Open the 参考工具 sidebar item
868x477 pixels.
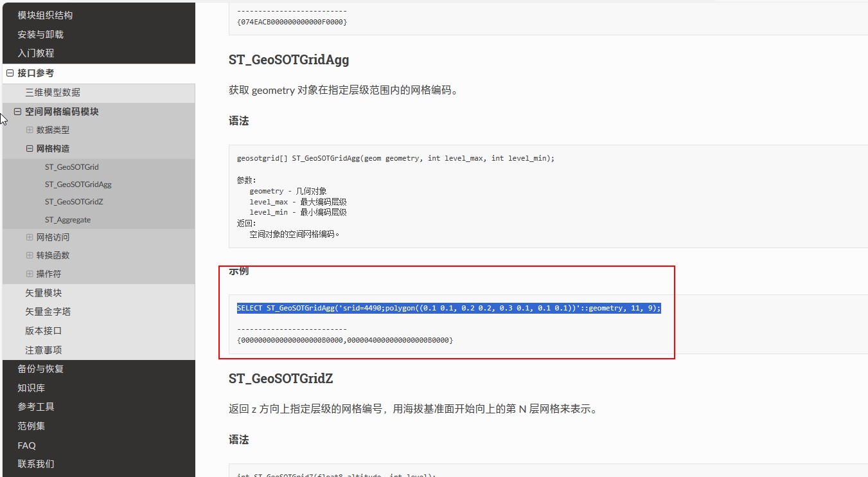tap(36, 407)
